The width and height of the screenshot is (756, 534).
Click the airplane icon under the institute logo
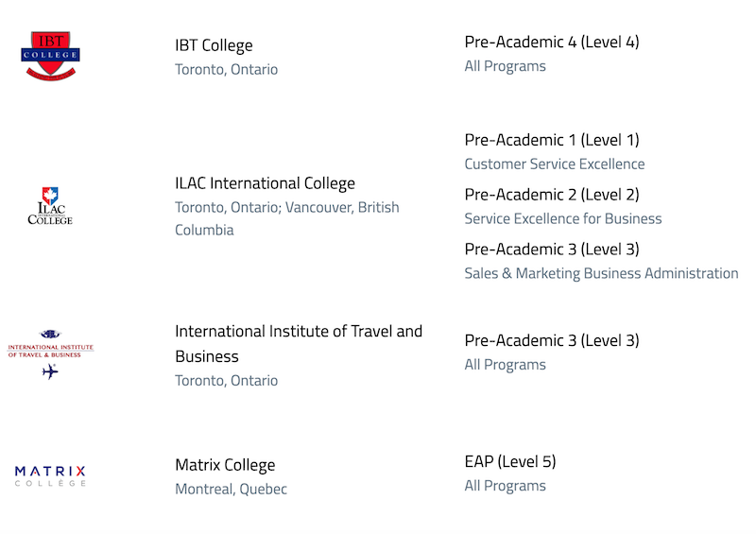(50, 371)
